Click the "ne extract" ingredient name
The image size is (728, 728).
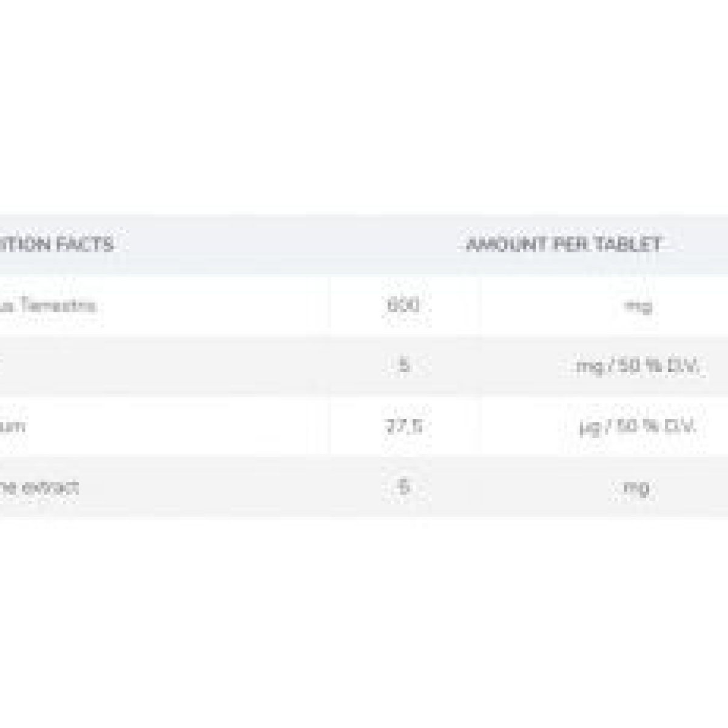[x=39, y=487]
